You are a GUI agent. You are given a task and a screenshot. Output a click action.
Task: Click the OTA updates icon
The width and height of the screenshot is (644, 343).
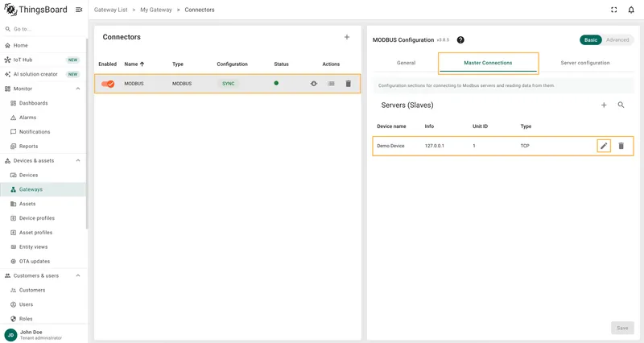13,261
